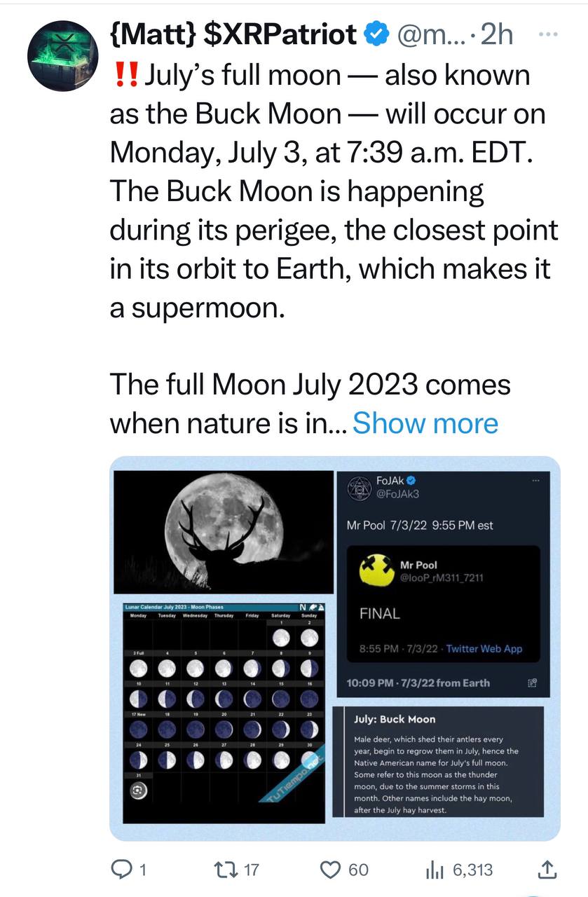Like the tweet via heart icon
This screenshot has height=897, width=588.
point(330,870)
